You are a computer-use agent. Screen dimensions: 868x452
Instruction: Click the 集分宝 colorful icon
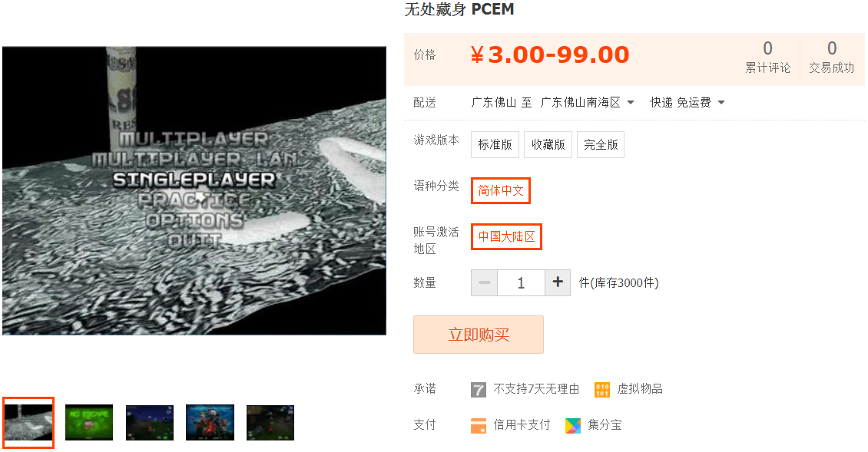click(x=573, y=425)
